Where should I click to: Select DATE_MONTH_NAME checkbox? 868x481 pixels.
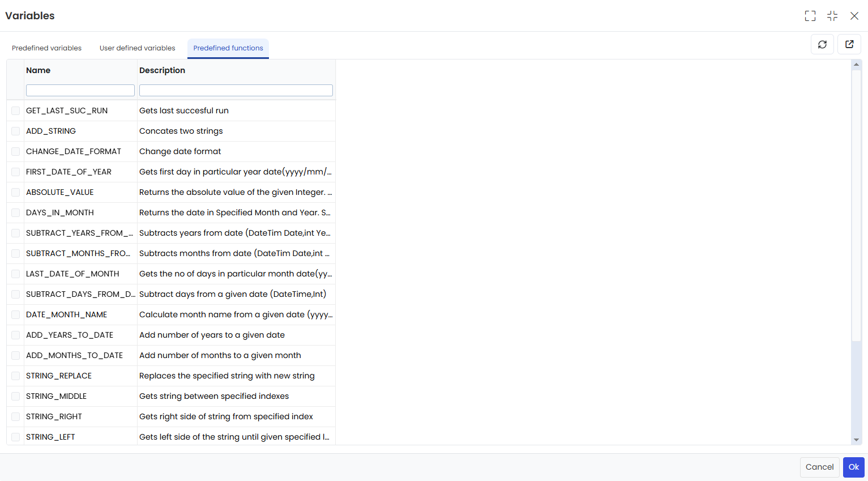(15, 315)
